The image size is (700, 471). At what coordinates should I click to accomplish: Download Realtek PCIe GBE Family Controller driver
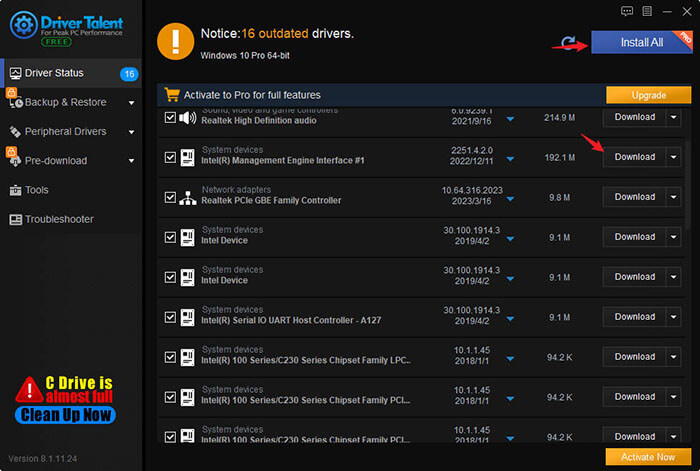pyautogui.click(x=634, y=197)
